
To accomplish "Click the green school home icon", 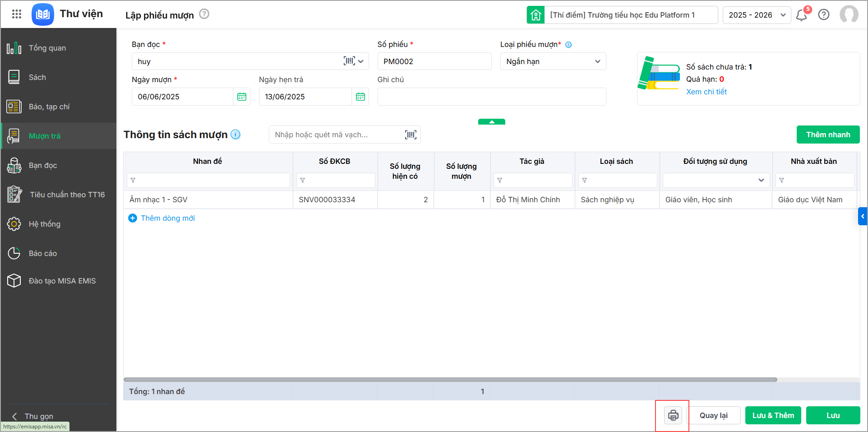I will (536, 15).
